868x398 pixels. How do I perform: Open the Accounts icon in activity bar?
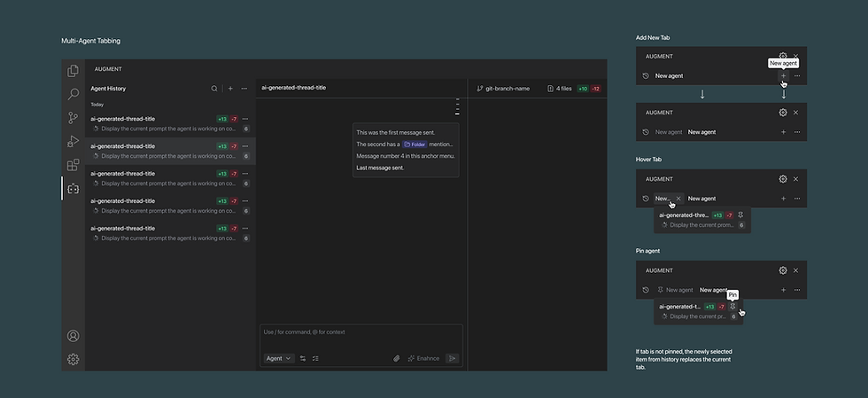73,336
